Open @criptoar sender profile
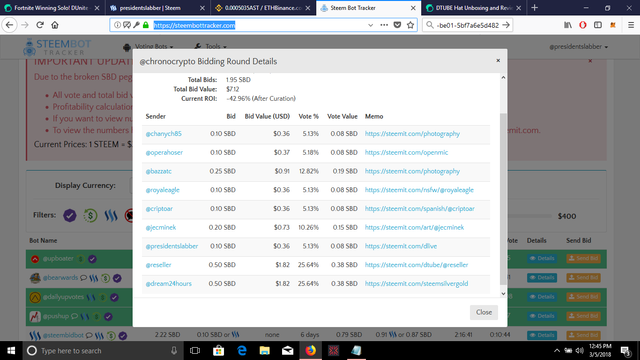 click(159, 209)
